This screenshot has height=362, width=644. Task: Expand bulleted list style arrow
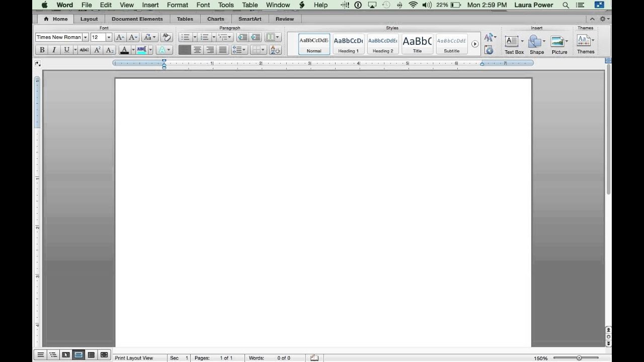click(194, 37)
